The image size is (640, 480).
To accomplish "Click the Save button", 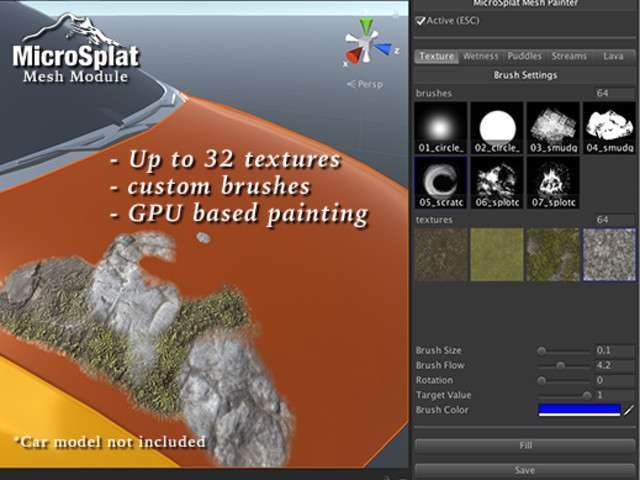I will pyautogui.click(x=525, y=470).
